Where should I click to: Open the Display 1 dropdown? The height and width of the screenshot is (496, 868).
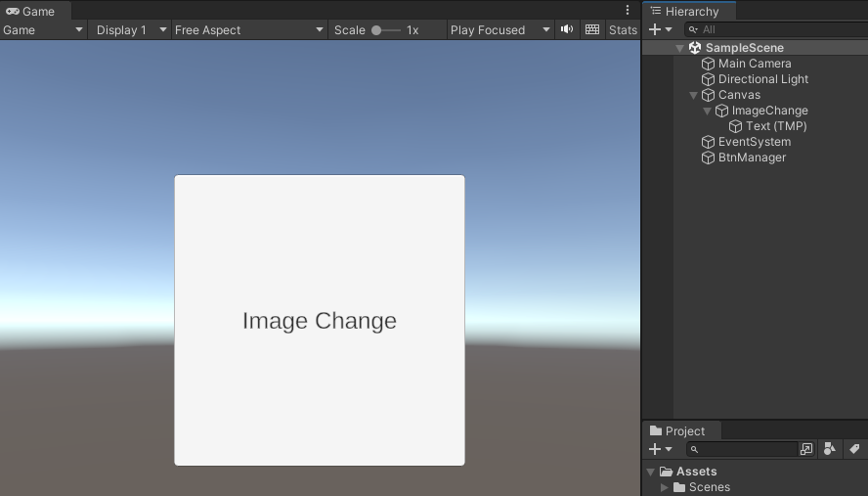click(131, 30)
